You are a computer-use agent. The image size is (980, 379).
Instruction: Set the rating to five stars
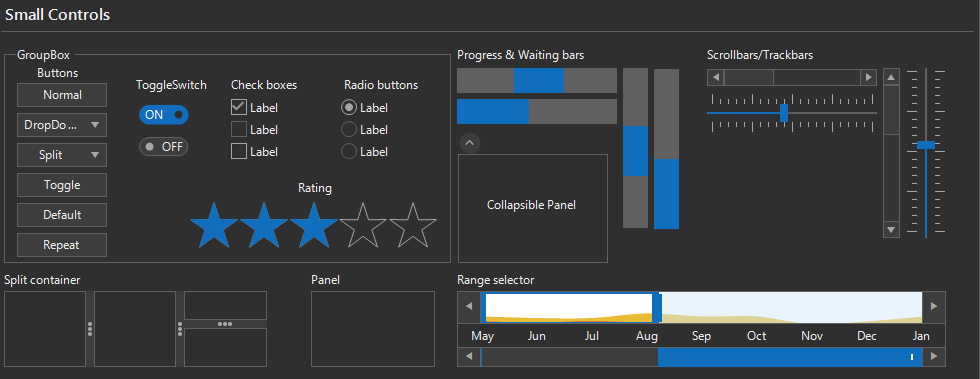[413, 225]
